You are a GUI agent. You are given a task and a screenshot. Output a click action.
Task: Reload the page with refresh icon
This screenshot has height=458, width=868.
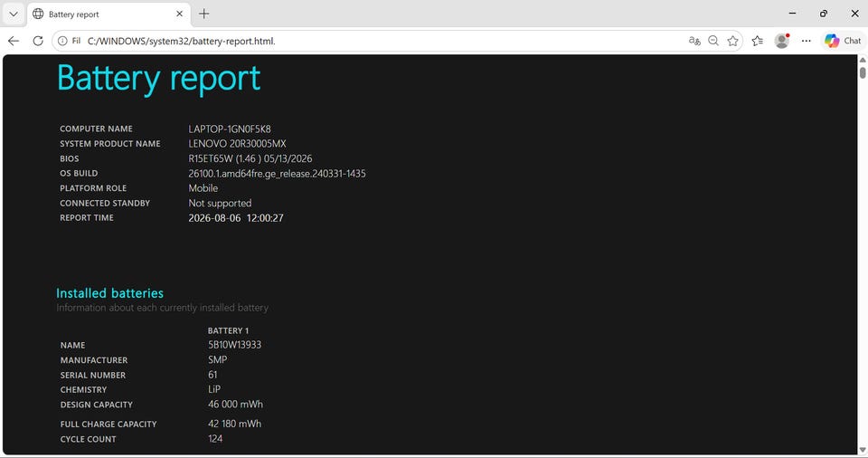click(38, 41)
